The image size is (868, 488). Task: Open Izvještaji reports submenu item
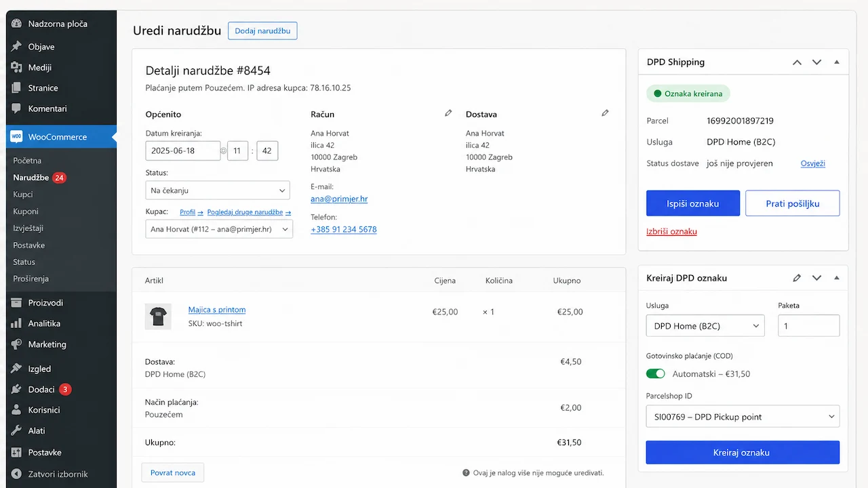[28, 228]
